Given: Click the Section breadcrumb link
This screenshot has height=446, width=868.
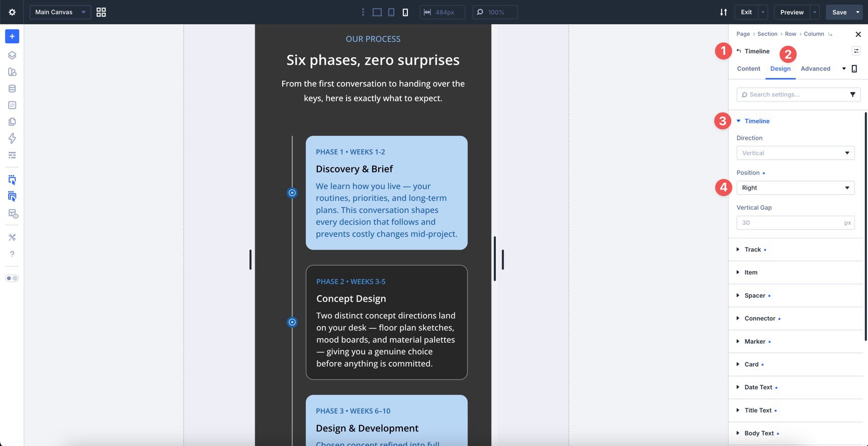Looking at the screenshot, I should (x=767, y=34).
